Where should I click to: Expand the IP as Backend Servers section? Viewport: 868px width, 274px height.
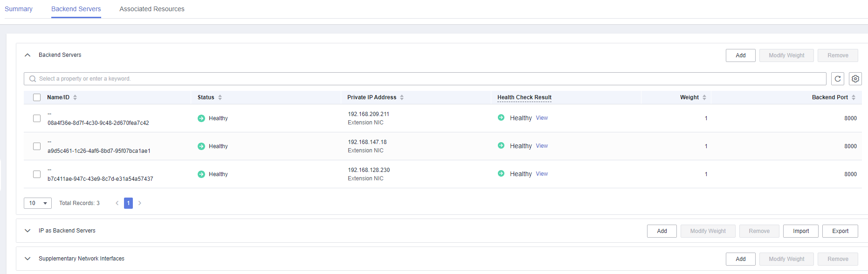pyautogui.click(x=28, y=231)
